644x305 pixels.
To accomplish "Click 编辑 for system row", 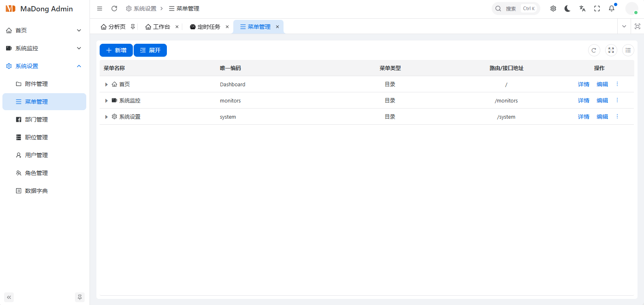I will (602, 117).
